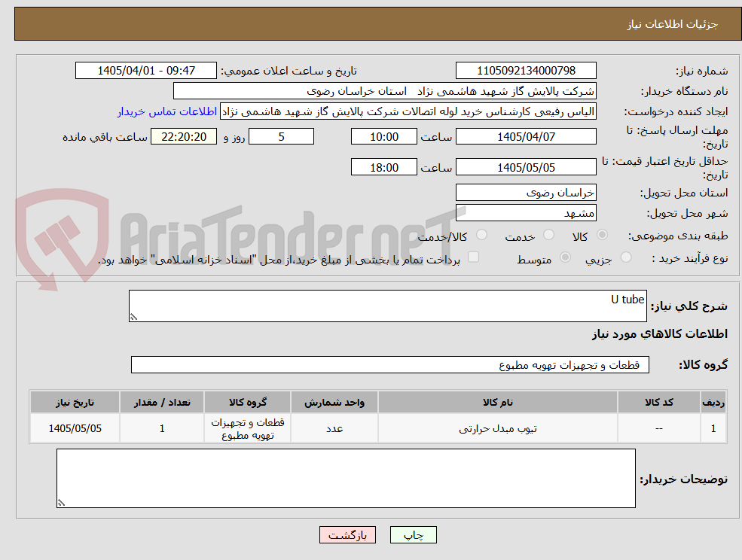Click the بازگشت (back) button
The image size is (742, 560).
(347, 535)
